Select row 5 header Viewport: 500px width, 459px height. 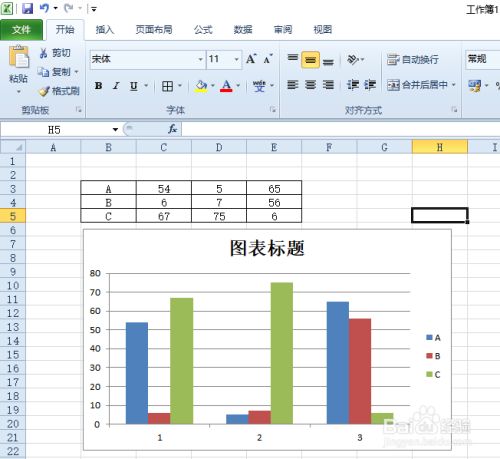(13, 216)
